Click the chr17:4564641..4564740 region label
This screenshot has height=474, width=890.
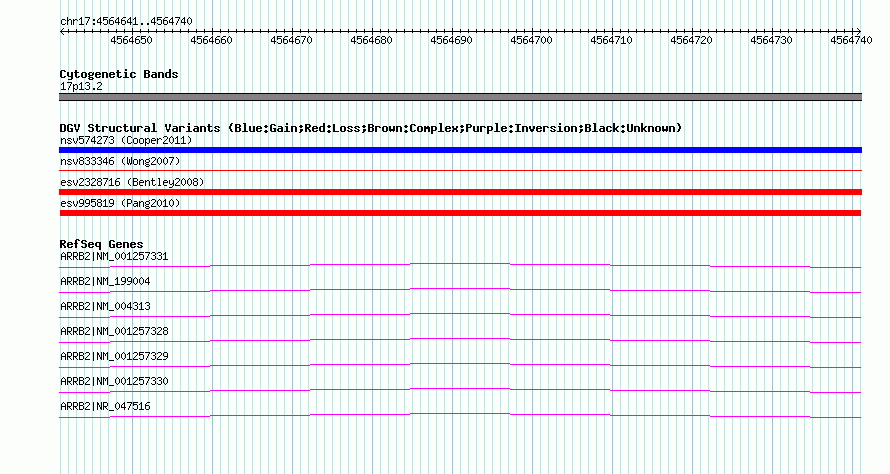click(x=126, y=21)
